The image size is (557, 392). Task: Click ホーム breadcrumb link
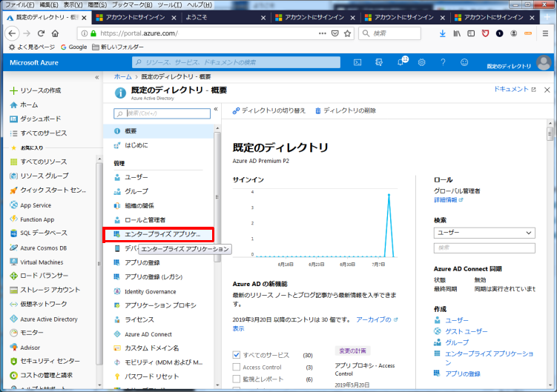pos(122,77)
